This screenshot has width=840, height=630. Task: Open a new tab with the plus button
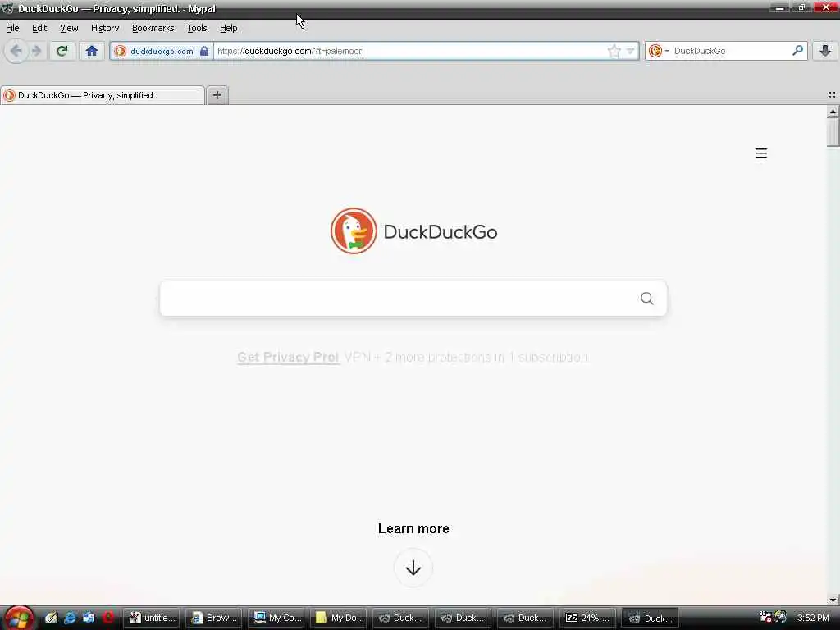pos(217,95)
